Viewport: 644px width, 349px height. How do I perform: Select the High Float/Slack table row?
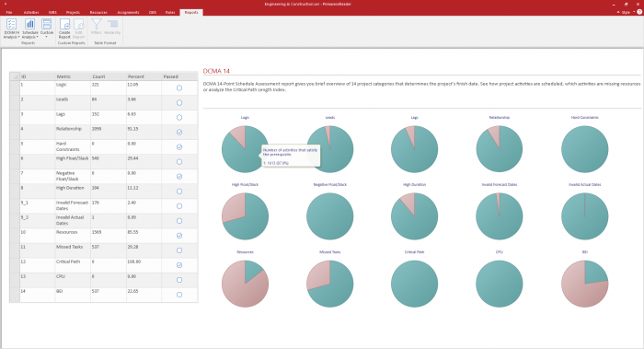coord(103,161)
